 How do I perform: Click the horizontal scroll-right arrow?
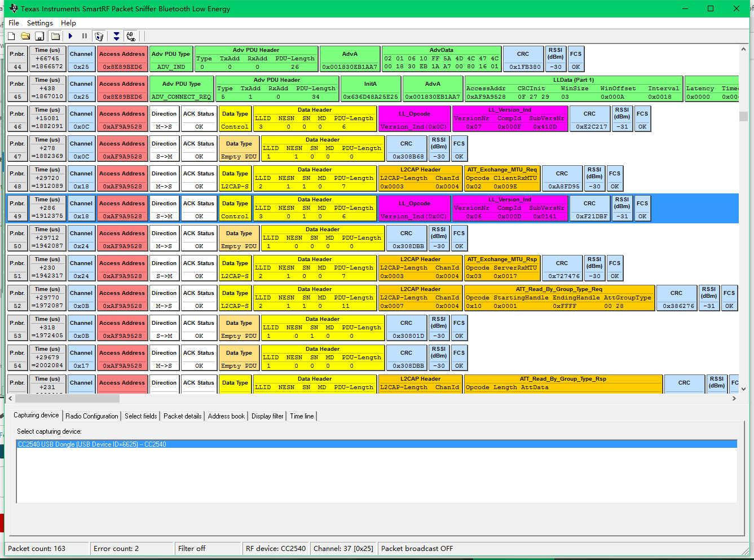[x=734, y=398]
